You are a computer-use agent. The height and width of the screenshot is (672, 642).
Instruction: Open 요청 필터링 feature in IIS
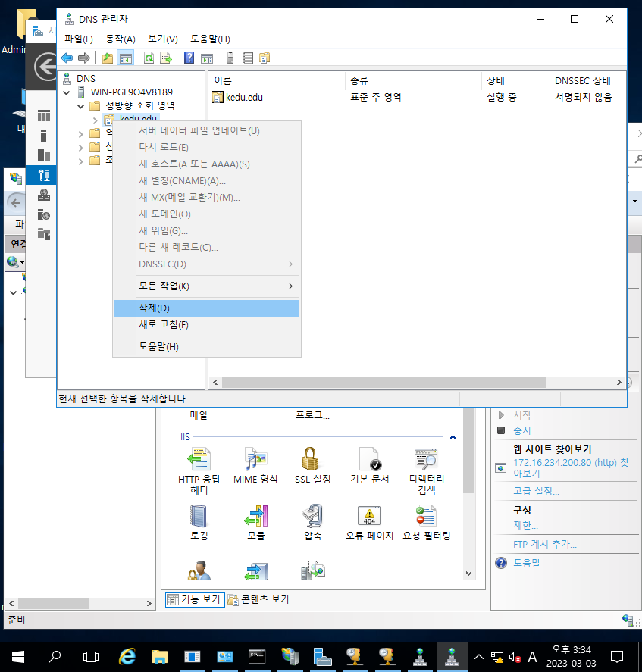coord(426,522)
